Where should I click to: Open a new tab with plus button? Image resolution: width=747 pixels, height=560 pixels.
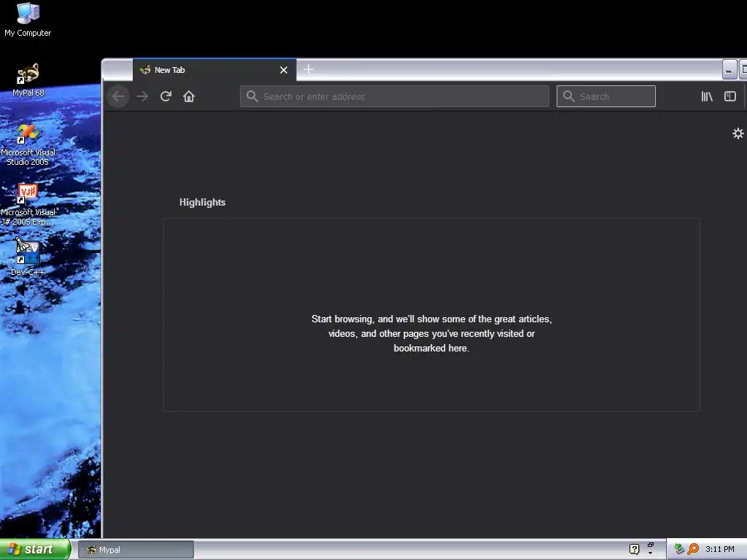click(309, 69)
